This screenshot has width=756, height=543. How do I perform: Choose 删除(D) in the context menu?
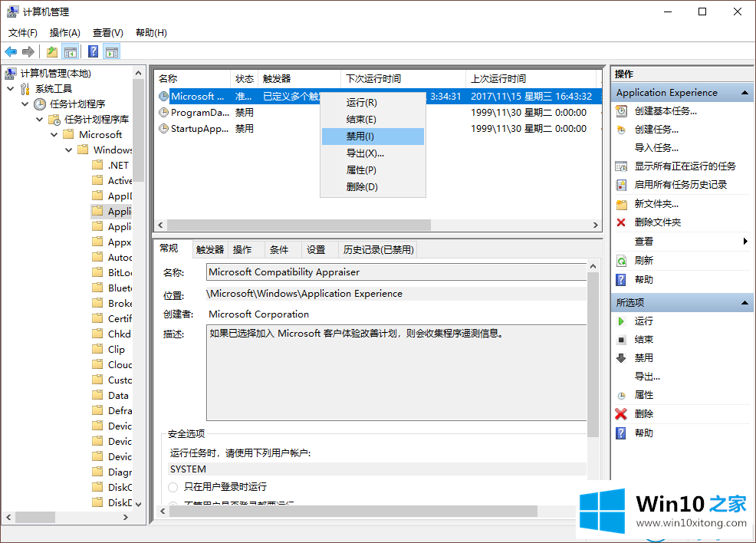tap(373, 187)
